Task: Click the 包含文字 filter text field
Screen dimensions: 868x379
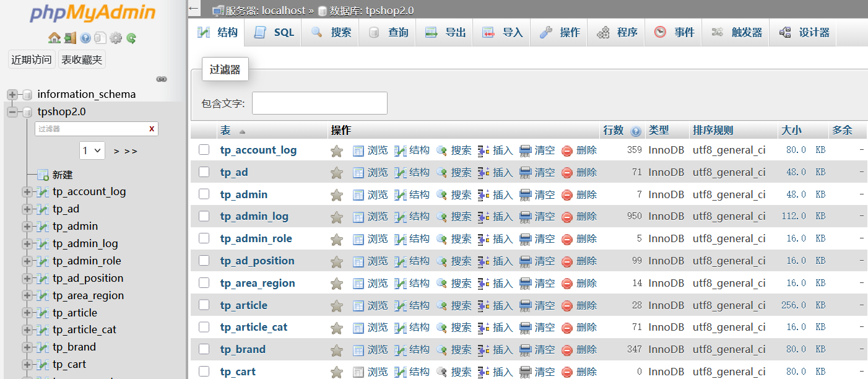Action: pyautogui.click(x=319, y=103)
